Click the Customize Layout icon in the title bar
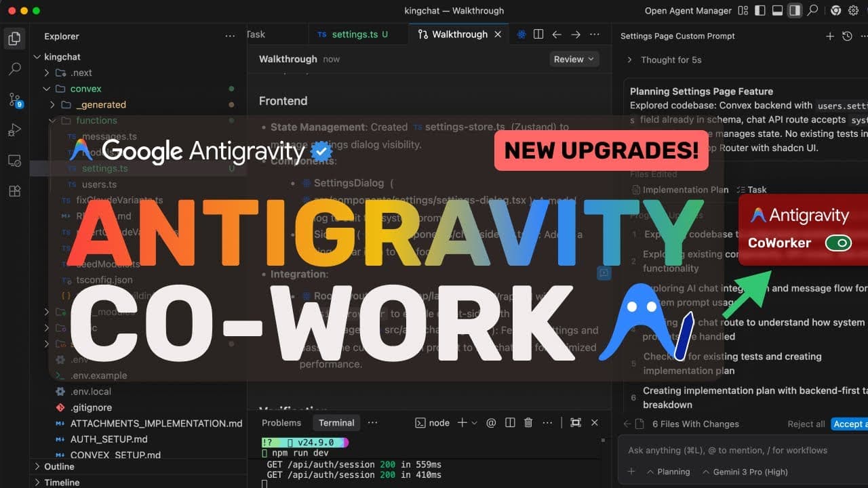The image size is (868, 488). [744, 11]
